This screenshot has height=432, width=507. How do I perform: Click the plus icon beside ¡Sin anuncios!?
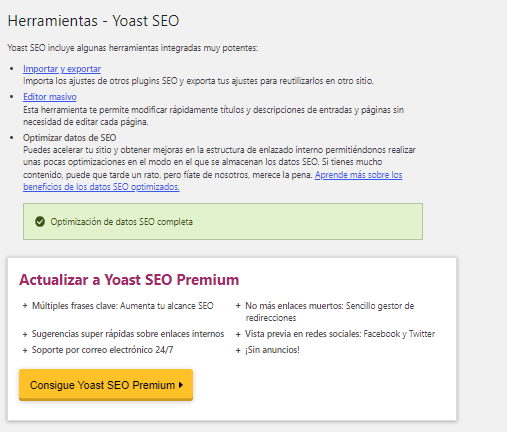[238, 350]
